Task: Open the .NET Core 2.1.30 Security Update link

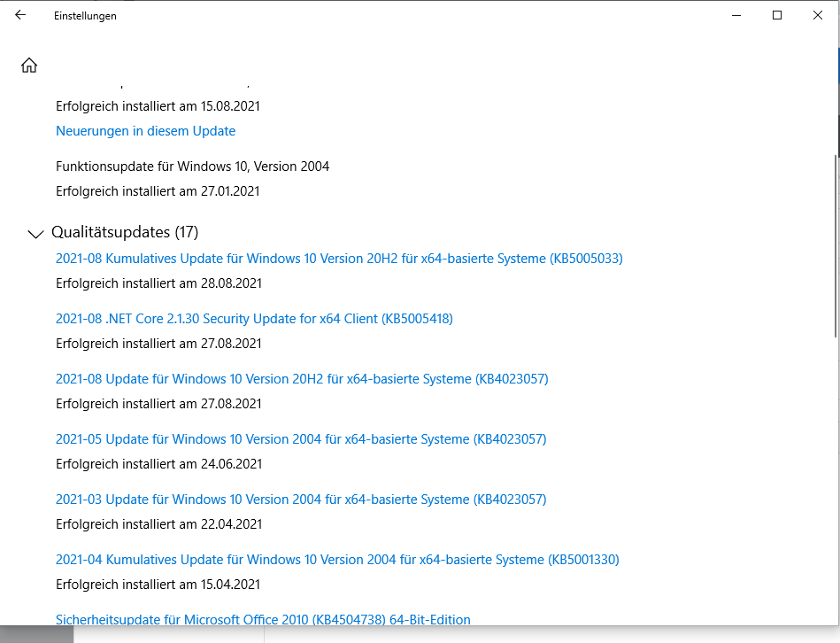Action: [254, 318]
